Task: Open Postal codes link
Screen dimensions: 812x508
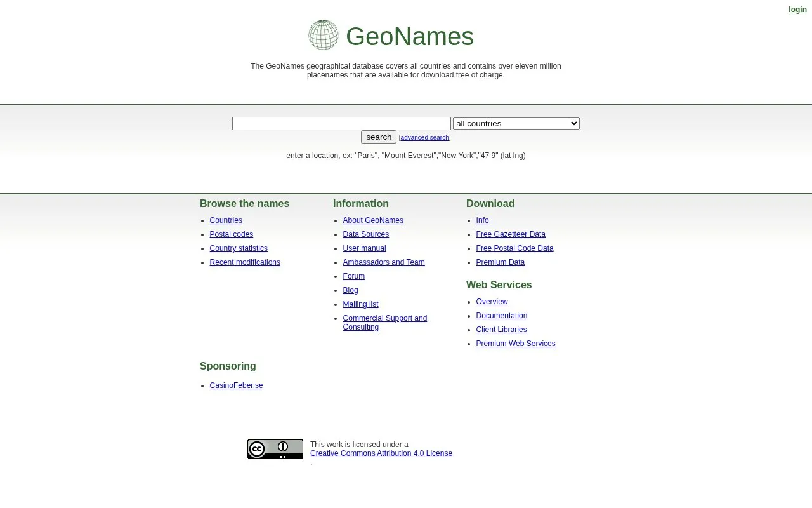Action: (x=232, y=234)
